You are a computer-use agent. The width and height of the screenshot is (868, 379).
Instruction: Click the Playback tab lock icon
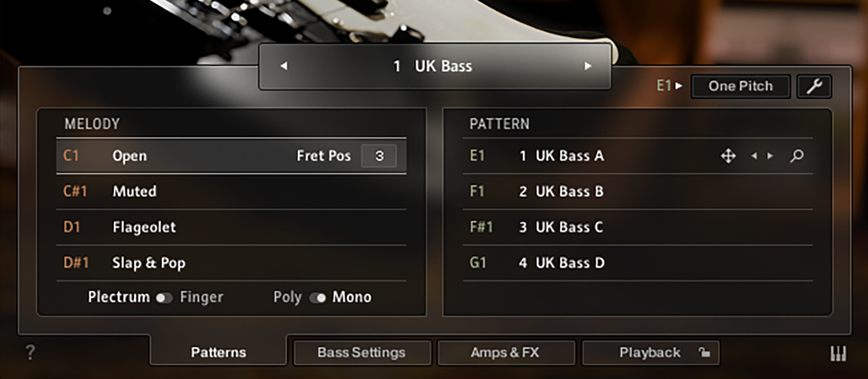click(704, 353)
